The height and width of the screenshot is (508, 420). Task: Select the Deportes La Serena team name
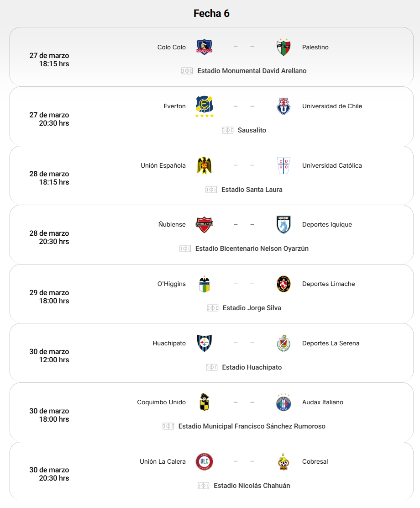pyautogui.click(x=331, y=343)
